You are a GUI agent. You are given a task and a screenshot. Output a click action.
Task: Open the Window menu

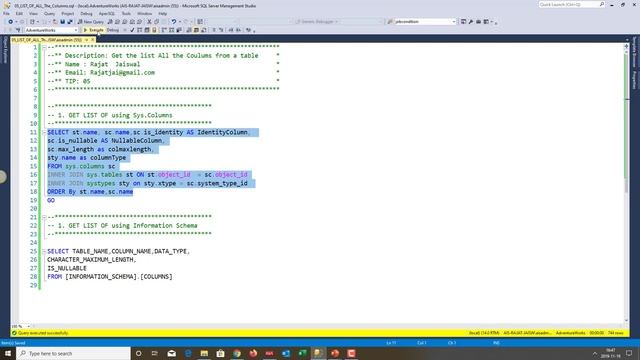coord(144,13)
